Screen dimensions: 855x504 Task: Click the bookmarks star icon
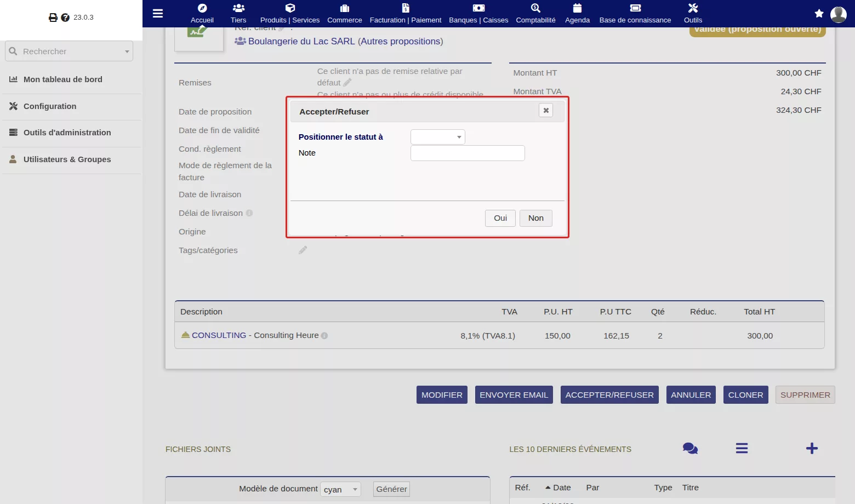point(819,14)
